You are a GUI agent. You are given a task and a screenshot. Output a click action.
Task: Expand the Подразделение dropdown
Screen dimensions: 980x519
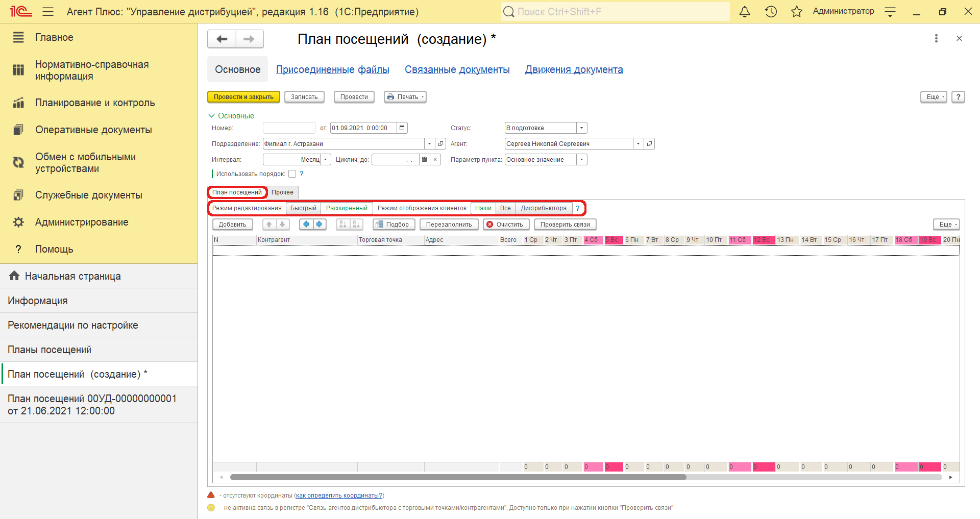pyautogui.click(x=429, y=144)
